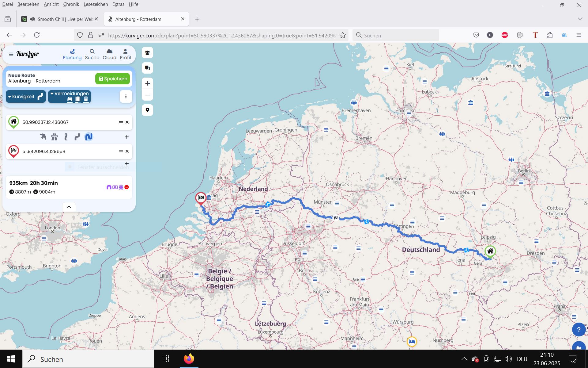The width and height of the screenshot is (588, 368).
Task: Select the curvy road routing mode
Action: 77,137
